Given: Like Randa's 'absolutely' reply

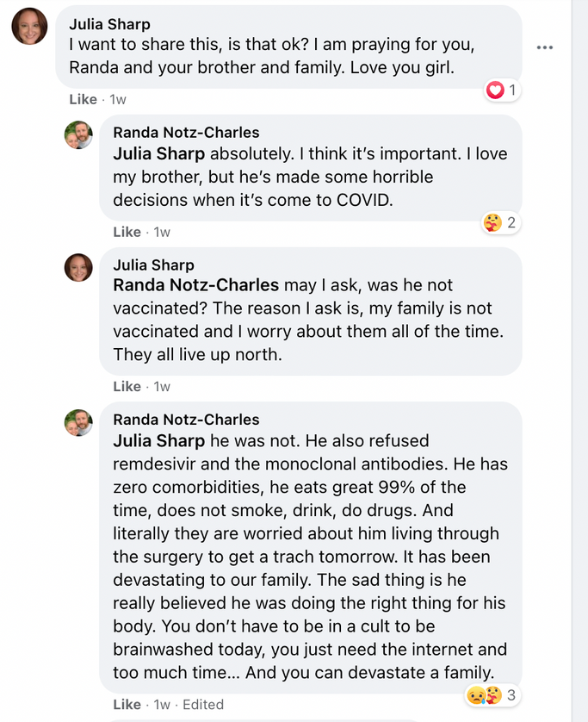Looking at the screenshot, I should [x=127, y=232].
